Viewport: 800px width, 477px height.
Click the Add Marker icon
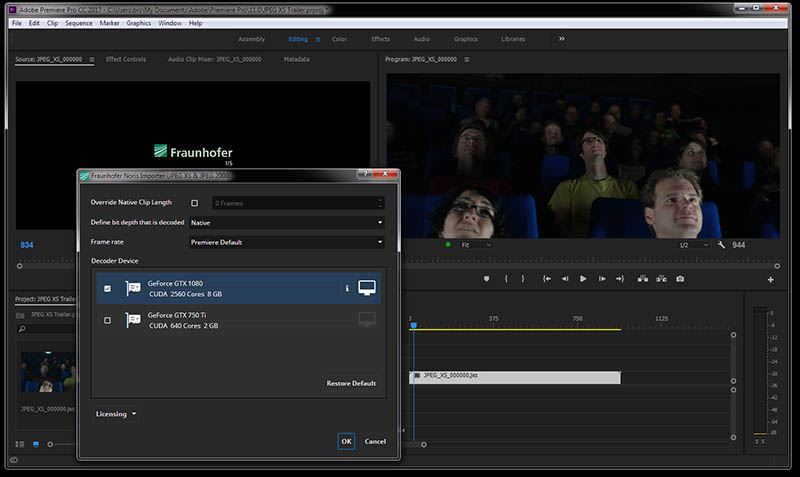click(x=486, y=279)
